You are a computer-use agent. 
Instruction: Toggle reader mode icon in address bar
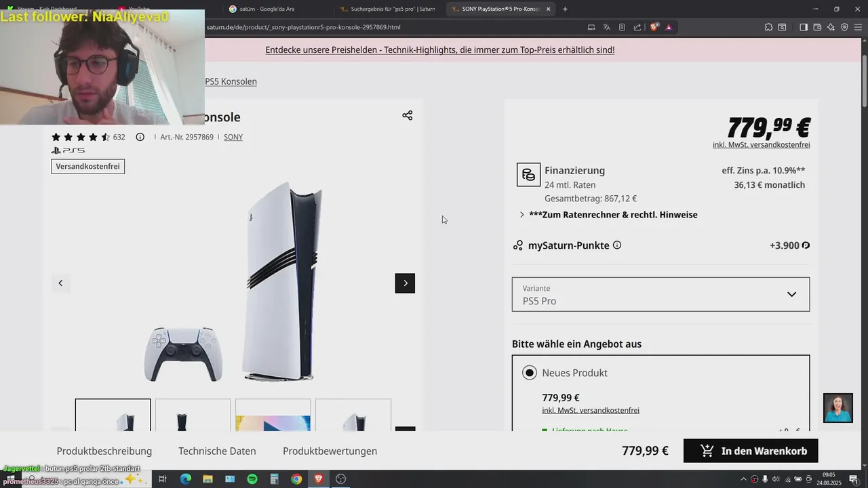coord(622,27)
